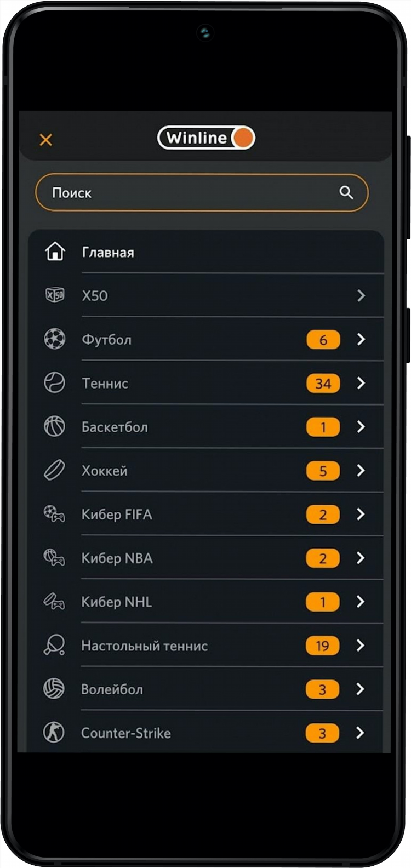411x868 pixels.
Task: Focus the Поиск search field
Action: tap(202, 192)
